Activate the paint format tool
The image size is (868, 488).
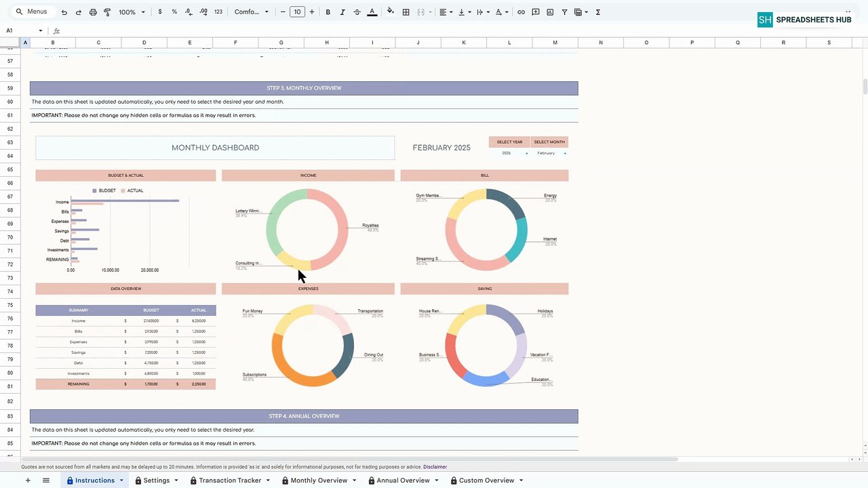point(107,12)
